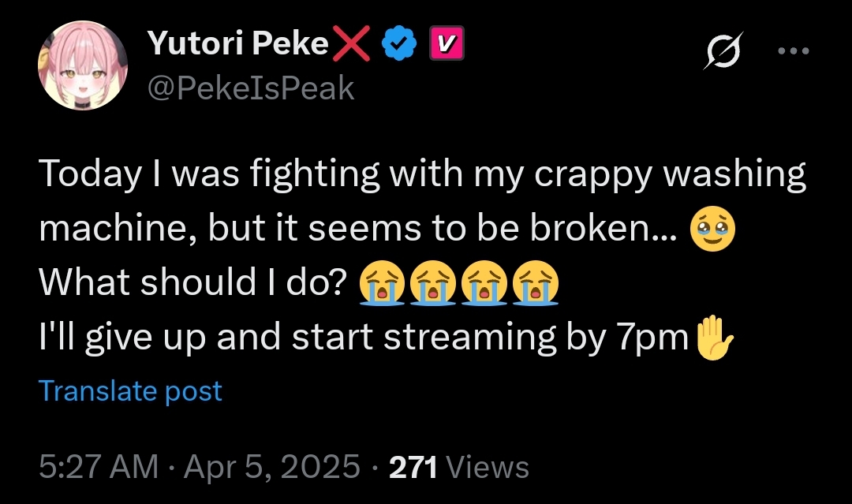Click the first loudly crying emoji
Viewport: 852px width, 504px height.
pos(383,282)
